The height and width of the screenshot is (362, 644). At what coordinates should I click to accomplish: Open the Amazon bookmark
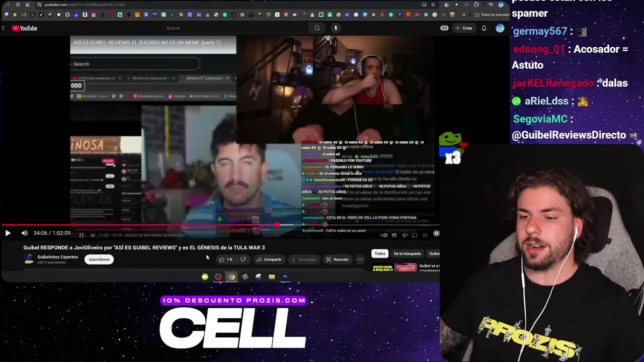click(x=85, y=15)
